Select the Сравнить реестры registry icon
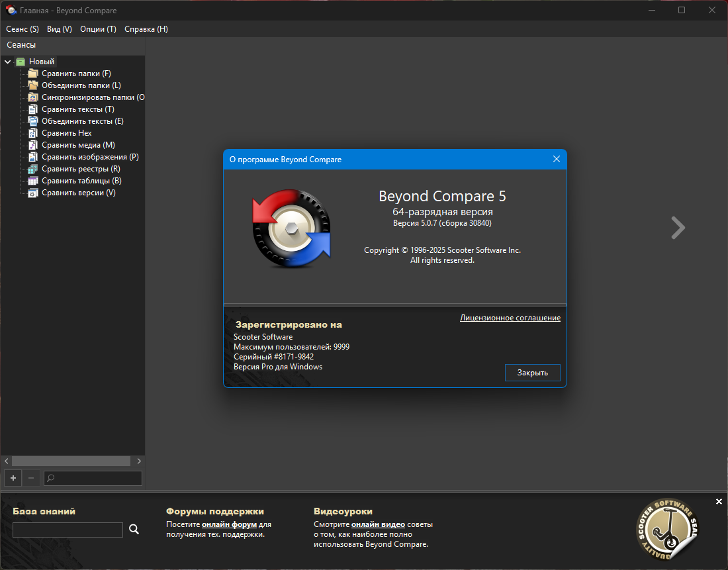Screen dimensions: 728x570 (33, 169)
